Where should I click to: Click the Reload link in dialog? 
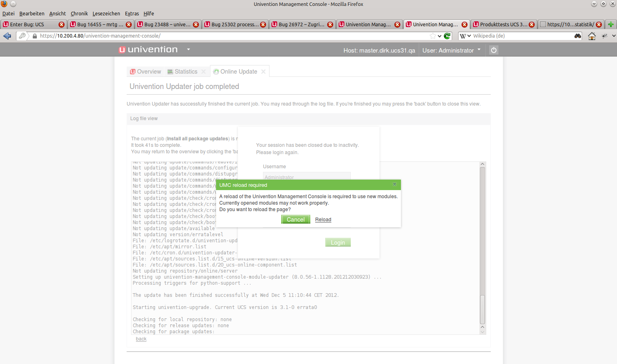pyautogui.click(x=323, y=220)
